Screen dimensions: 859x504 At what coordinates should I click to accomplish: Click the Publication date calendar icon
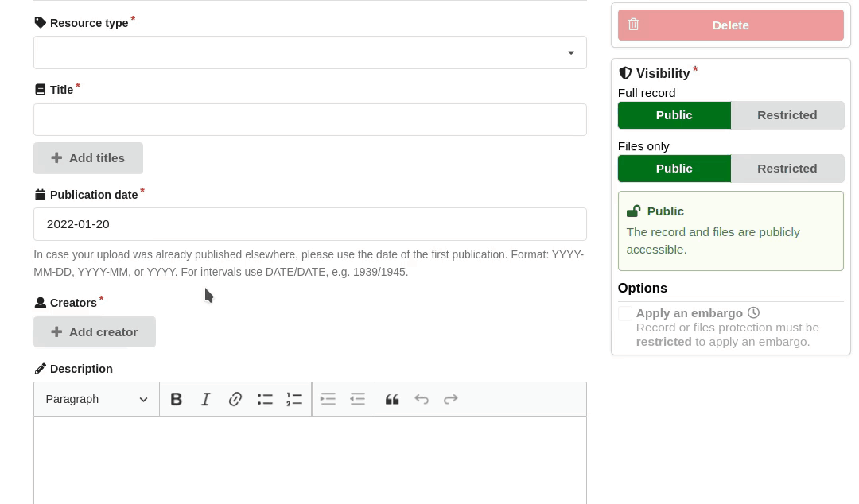tap(40, 195)
